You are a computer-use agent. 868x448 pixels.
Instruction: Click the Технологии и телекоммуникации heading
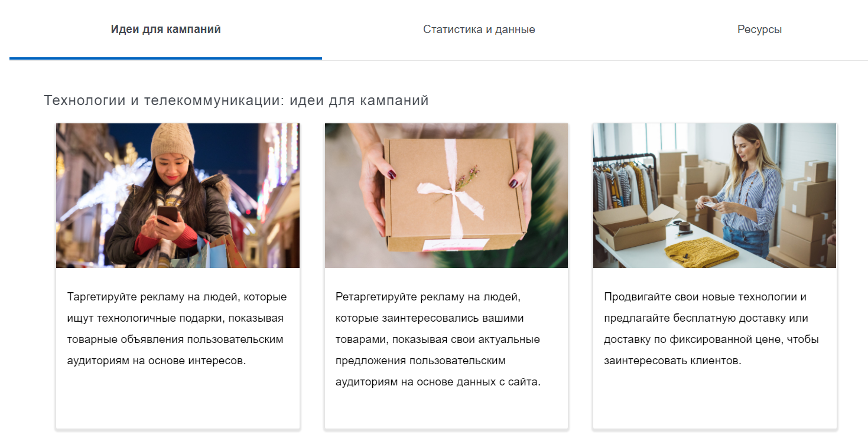pos(236,100)
